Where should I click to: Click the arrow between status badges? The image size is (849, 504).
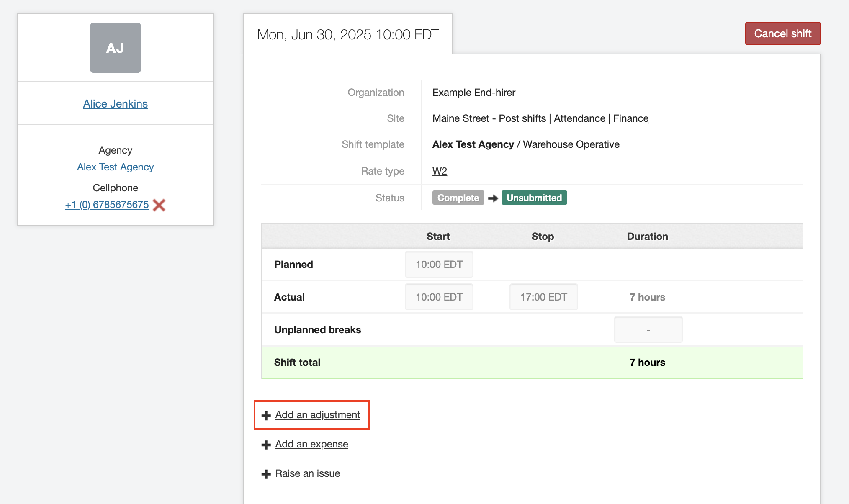tap(493, 198)
